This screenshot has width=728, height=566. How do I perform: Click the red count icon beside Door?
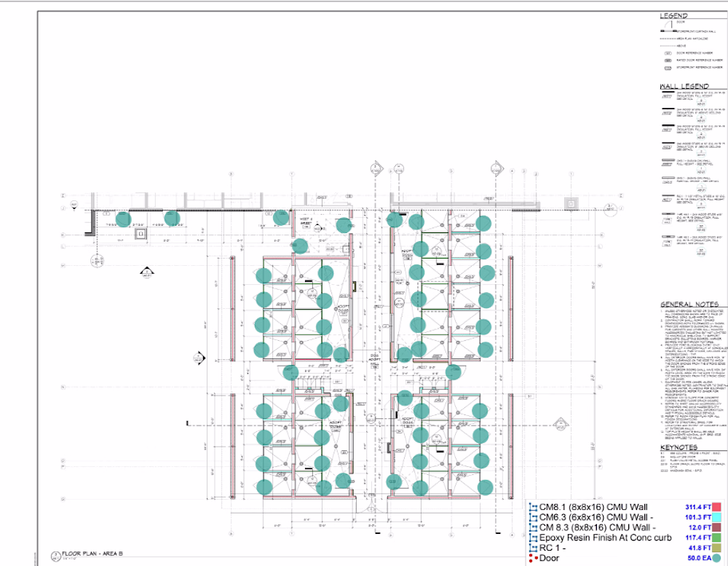tap(533, 558)
